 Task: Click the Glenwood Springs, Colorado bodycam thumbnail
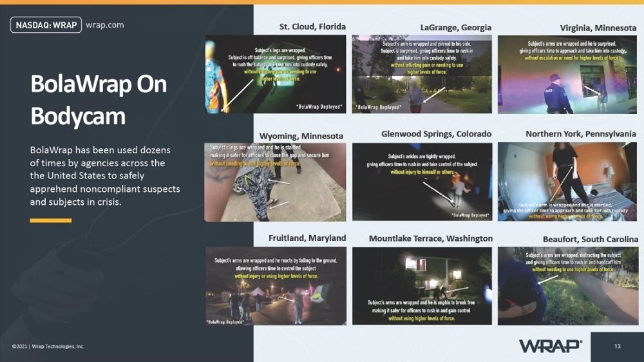pos(422,182)
